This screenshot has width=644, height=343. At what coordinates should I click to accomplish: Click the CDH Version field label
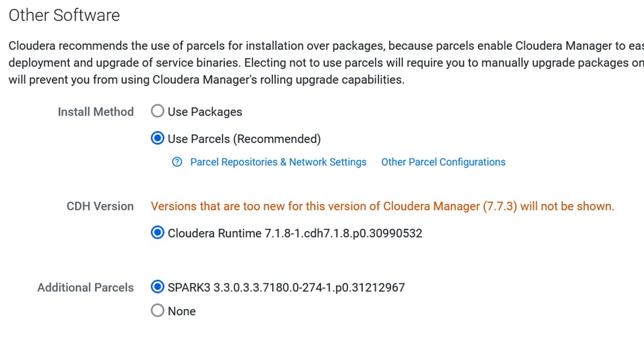[100, 206]
